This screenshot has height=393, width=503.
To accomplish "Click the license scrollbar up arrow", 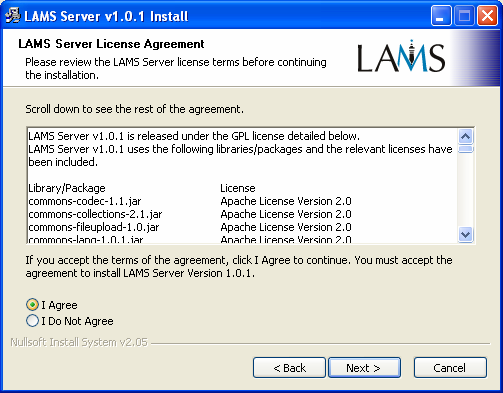I will [x=465, y=136].
